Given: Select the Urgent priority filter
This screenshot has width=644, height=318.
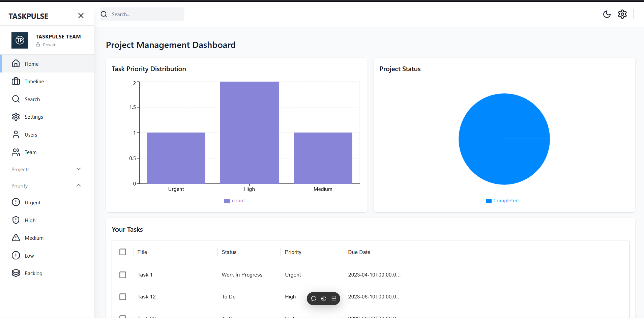Looking at the screenshot, I should [x=32, y=202].
